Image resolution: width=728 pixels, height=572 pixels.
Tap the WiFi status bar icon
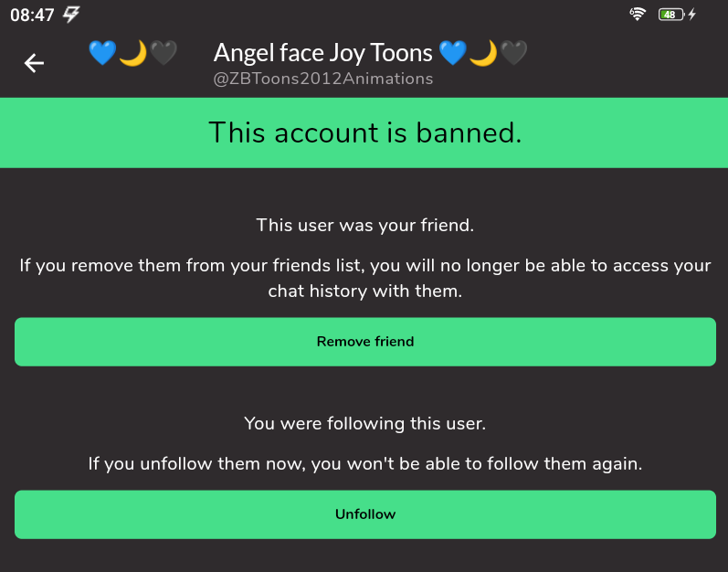point(638,14)
